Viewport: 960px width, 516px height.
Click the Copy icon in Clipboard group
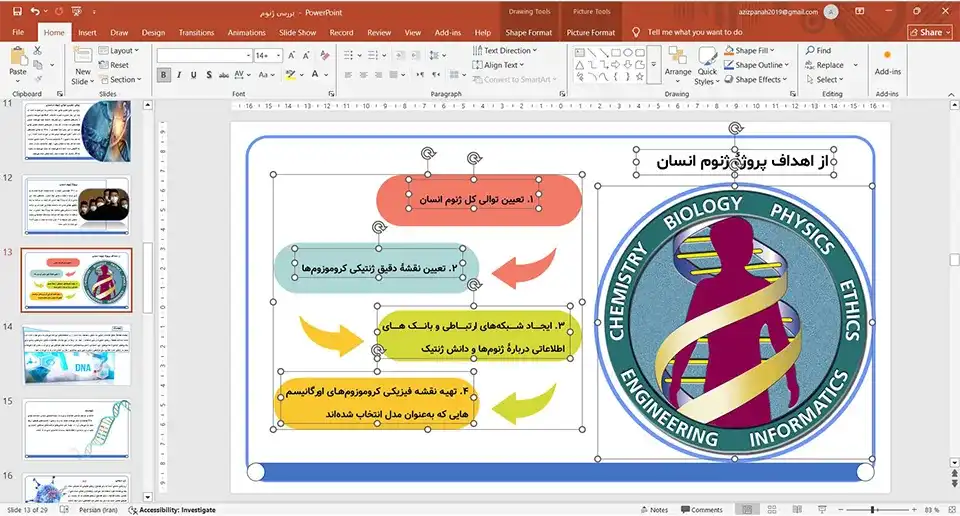pyautogui.click(x=38, y=65)
